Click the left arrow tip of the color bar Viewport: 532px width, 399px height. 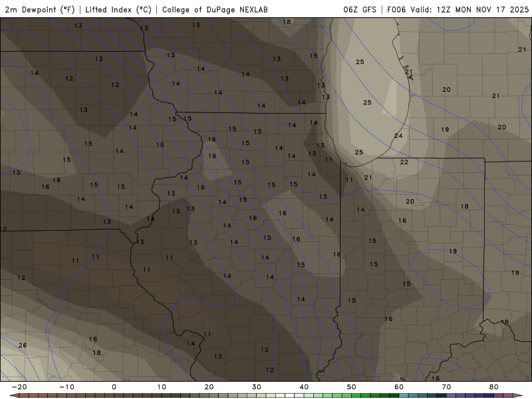[13, 396]
